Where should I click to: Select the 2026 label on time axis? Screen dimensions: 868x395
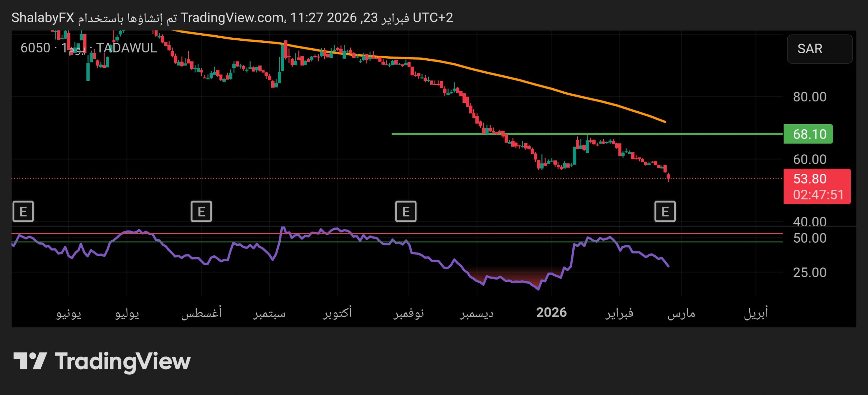click(551, 313)
